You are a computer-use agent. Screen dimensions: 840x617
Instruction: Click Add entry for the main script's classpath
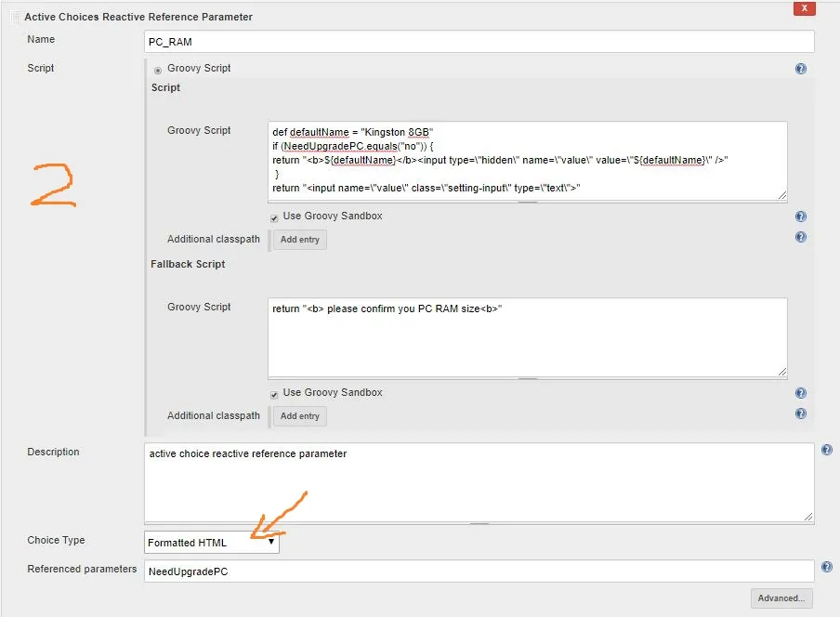coord(299,240)
